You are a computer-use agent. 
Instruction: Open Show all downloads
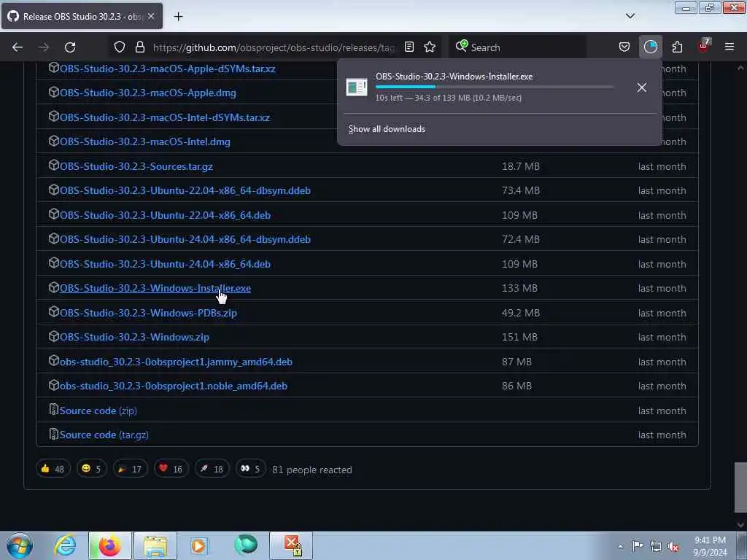click(387, 129)
